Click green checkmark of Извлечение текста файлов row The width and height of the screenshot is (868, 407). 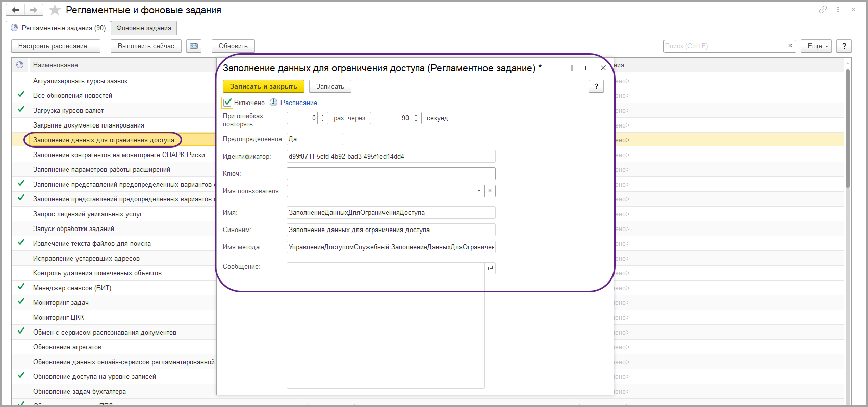click(21, 242)
